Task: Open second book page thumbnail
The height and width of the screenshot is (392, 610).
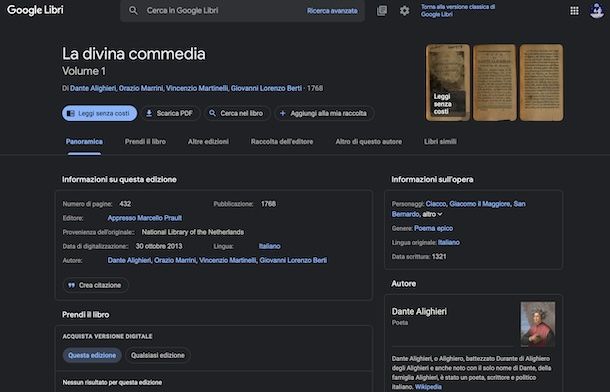Action: tap(494, 82)
